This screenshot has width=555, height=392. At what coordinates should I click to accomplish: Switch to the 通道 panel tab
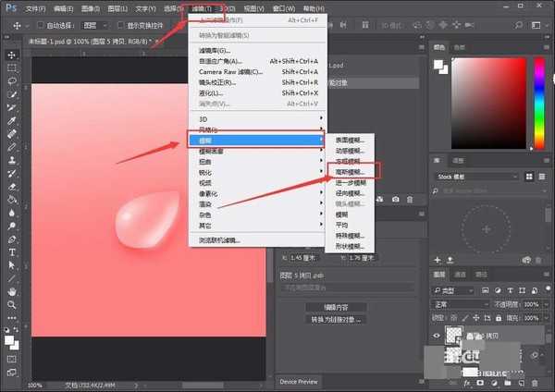460,275
